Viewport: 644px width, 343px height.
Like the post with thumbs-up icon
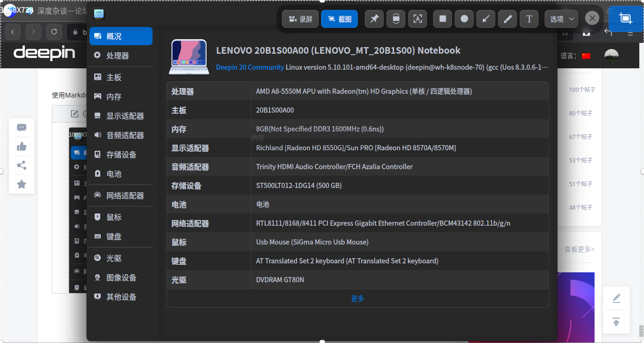pyautogui.click(x=22, y=147)
